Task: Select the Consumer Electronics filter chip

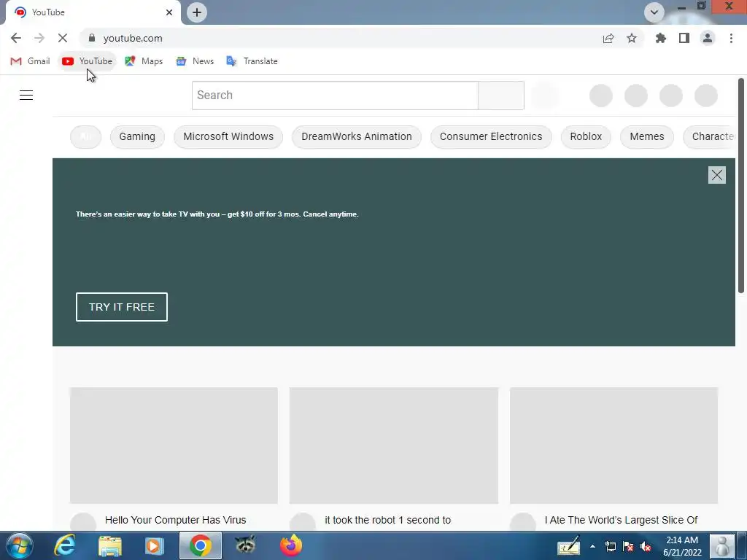Action: click(x=491, y=136)
